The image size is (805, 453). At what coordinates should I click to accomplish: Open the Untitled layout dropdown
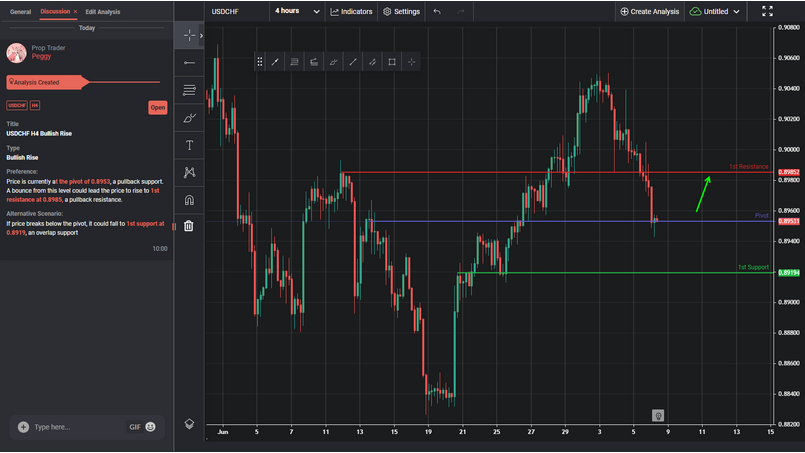[715, 11]
